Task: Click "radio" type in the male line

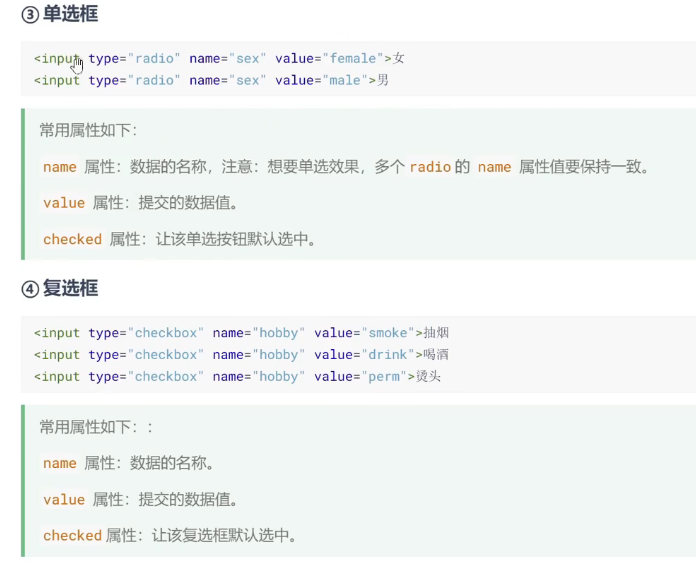Action: pos(154,80)
